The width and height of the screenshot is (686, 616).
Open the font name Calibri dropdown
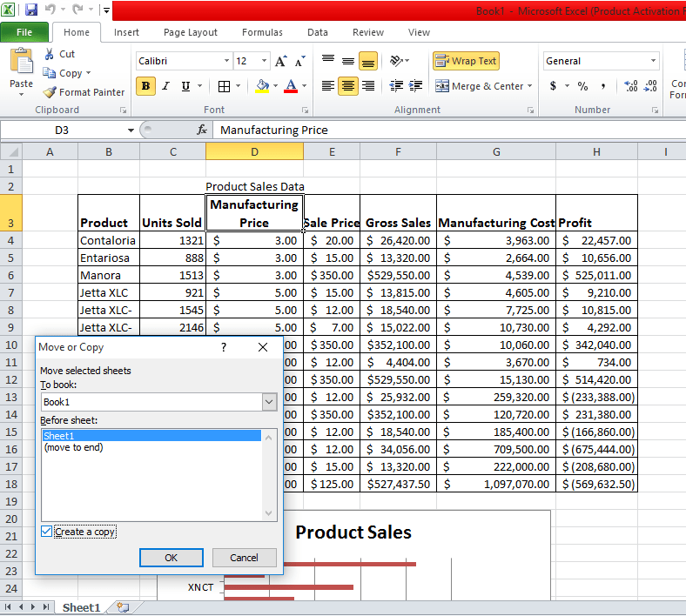[x=226, y=61]
